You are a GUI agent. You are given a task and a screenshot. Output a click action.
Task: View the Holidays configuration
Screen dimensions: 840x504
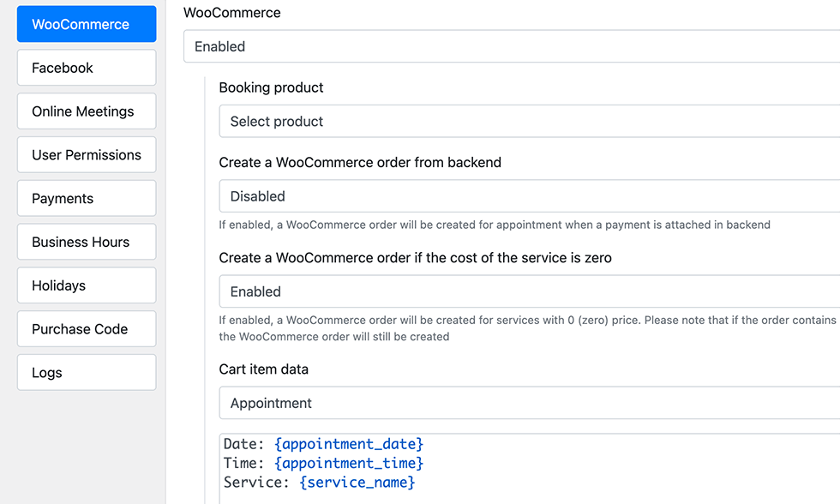pos(86,285)
